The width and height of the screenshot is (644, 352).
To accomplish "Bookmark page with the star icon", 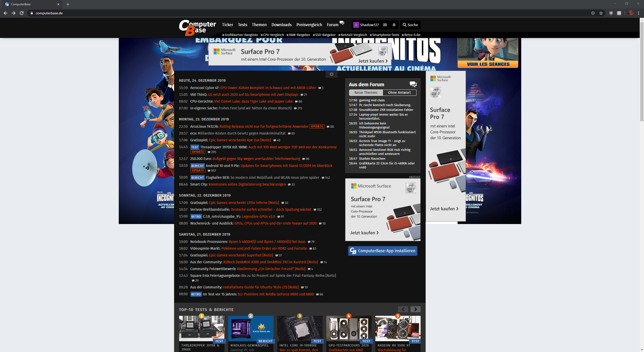I will (x=601, y=13).
